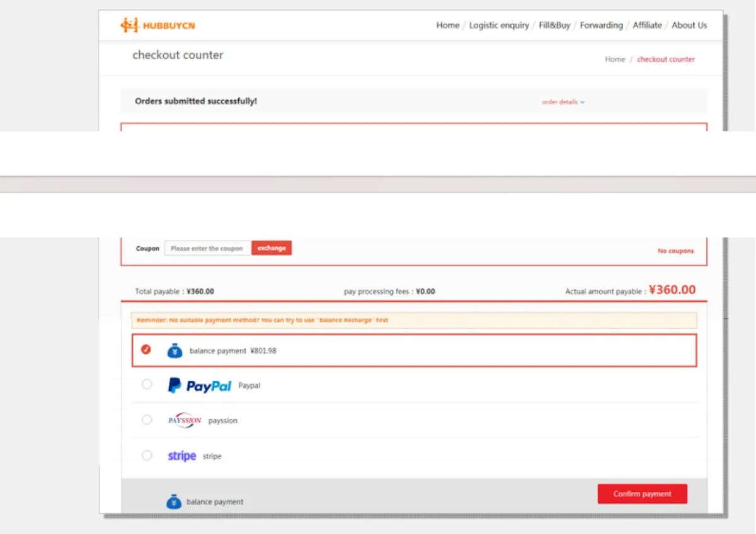Image resolution: width=756 pixels, height=534 pixels.
Task: Click the HUBBUYCN logo icon
Action: pyautogui.click(x=129, y=26)
